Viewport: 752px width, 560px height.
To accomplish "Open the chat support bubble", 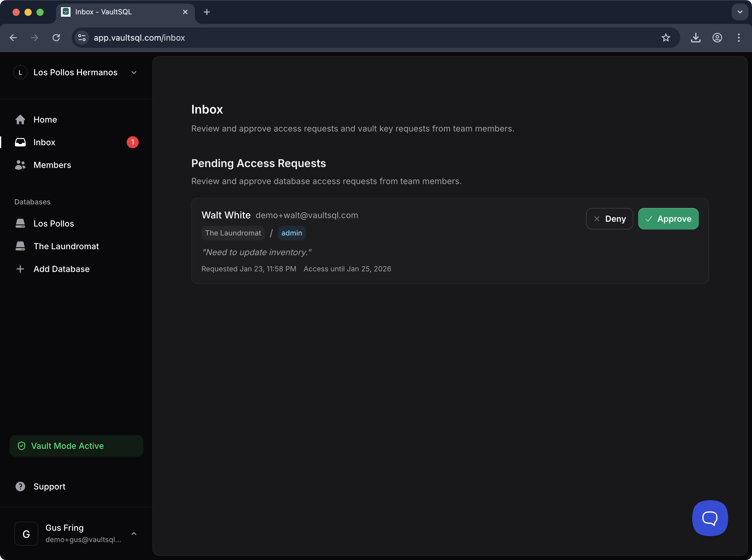I will (x=710, y=518).
